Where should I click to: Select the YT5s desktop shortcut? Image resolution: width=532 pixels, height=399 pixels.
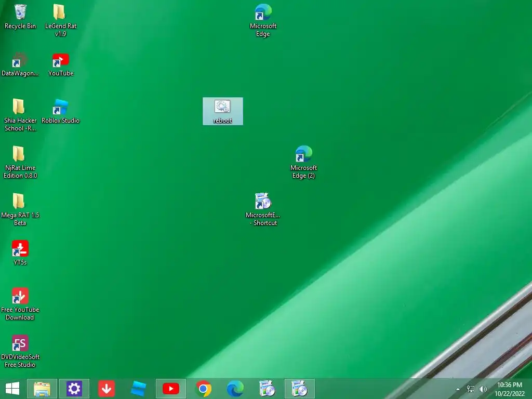(x=20, y=253)
